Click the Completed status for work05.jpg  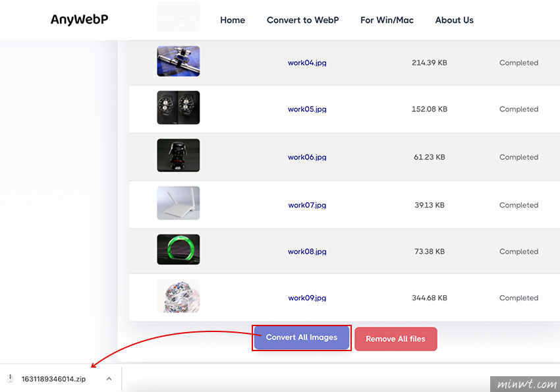coord(518,109)
